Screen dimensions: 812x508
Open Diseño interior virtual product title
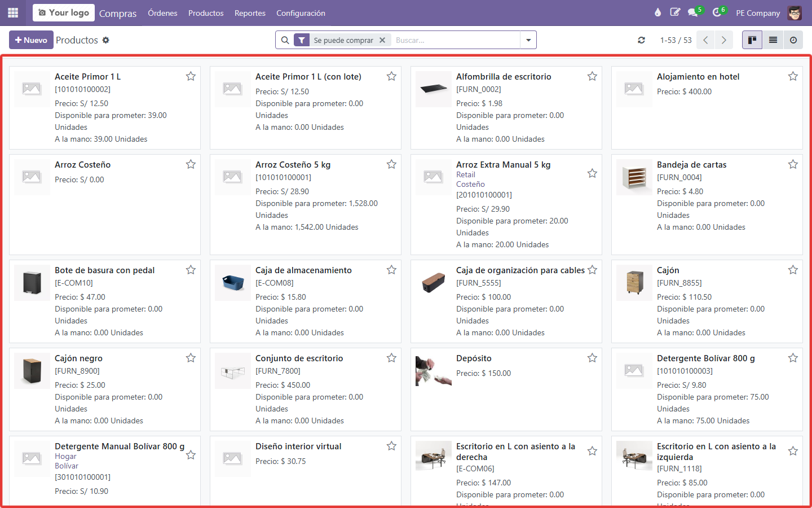(298, 446)
